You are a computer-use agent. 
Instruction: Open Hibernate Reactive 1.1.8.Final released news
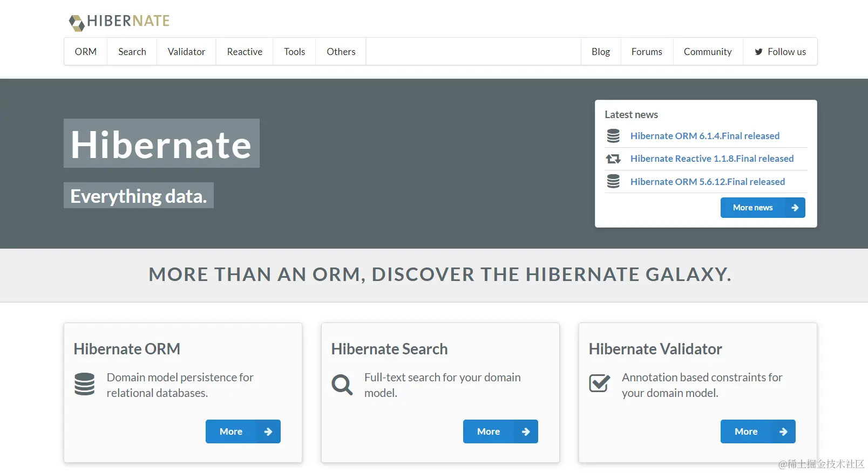[x=712, y=159]
